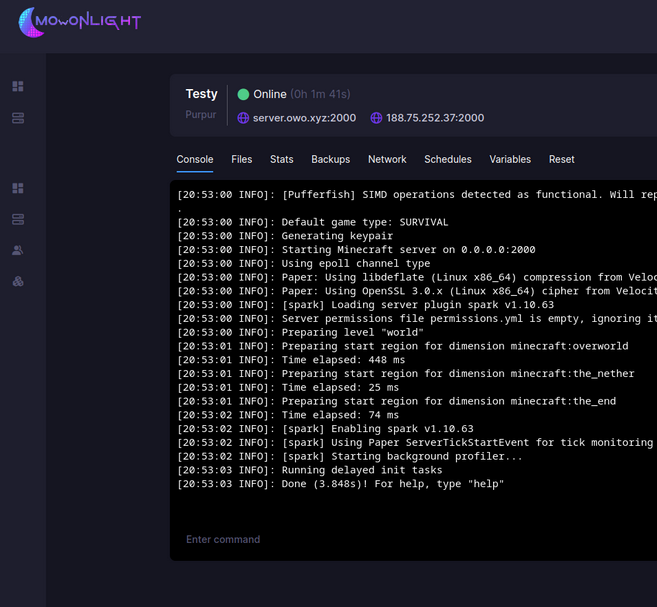Click globe icon beside 188.75.252.37:2000

coord(376,118)
